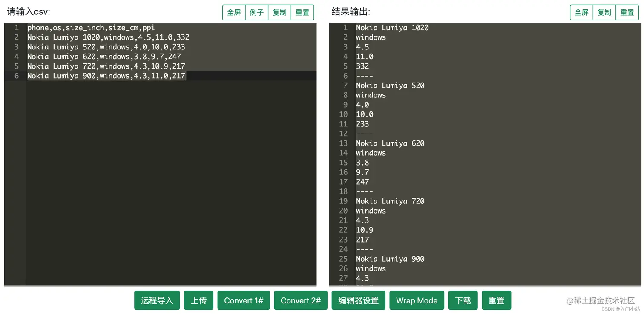Viewport: 644px width, 314px height.
Task: Click the CSV header row in the input editor
Action: (90, 27)
